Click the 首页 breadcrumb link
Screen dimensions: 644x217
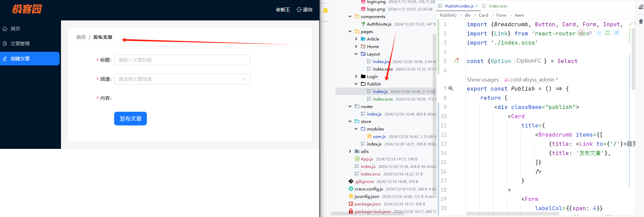pos(81,37)
